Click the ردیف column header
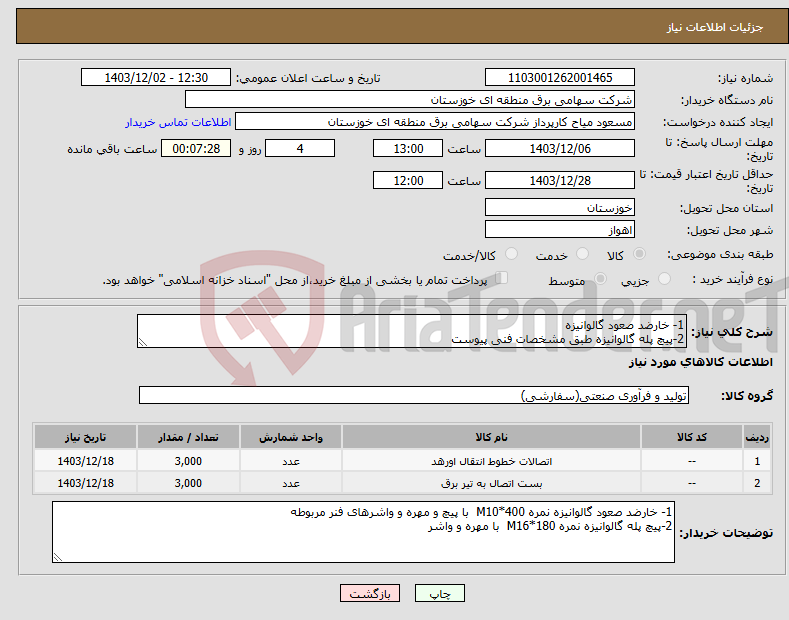 (757, 437)
